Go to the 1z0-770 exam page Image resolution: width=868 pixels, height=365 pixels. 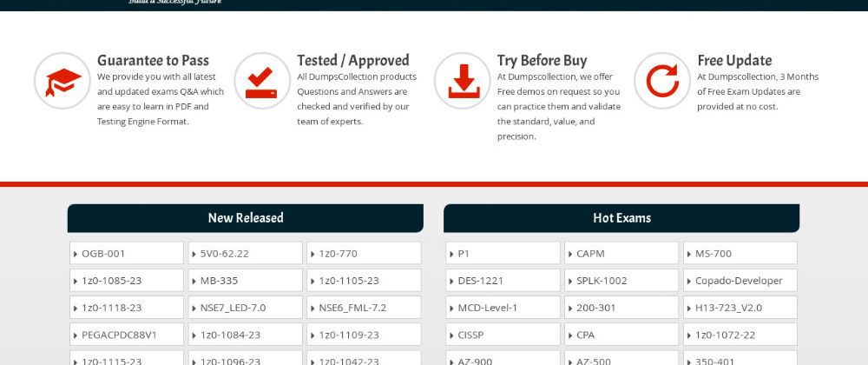(338, 254)
